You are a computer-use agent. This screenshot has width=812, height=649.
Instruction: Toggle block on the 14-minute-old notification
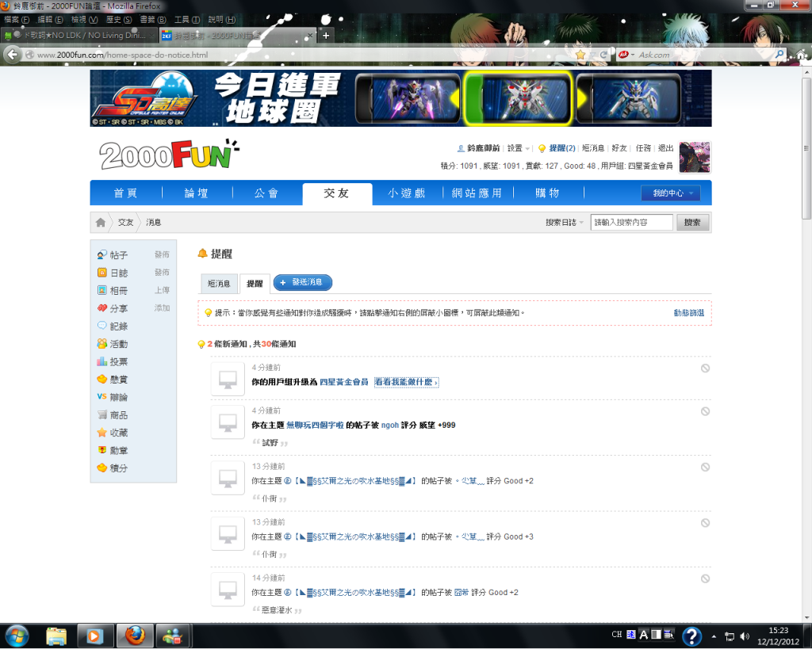click(705, 578)
